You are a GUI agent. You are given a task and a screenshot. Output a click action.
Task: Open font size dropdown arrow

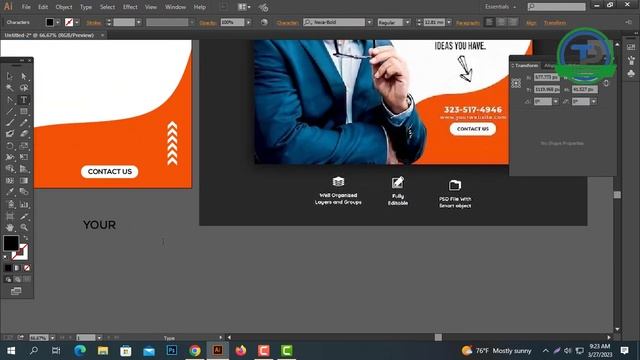(x=449, y=22)
